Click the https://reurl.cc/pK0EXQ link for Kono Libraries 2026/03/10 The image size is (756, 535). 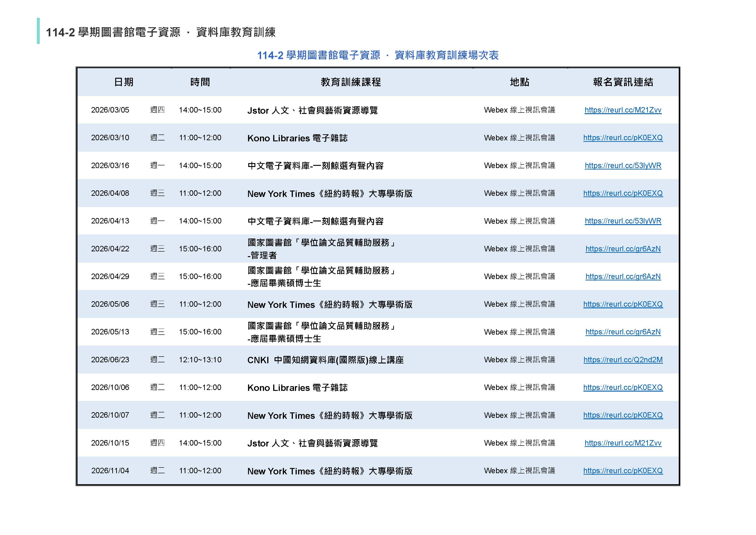tap(623, 138)
